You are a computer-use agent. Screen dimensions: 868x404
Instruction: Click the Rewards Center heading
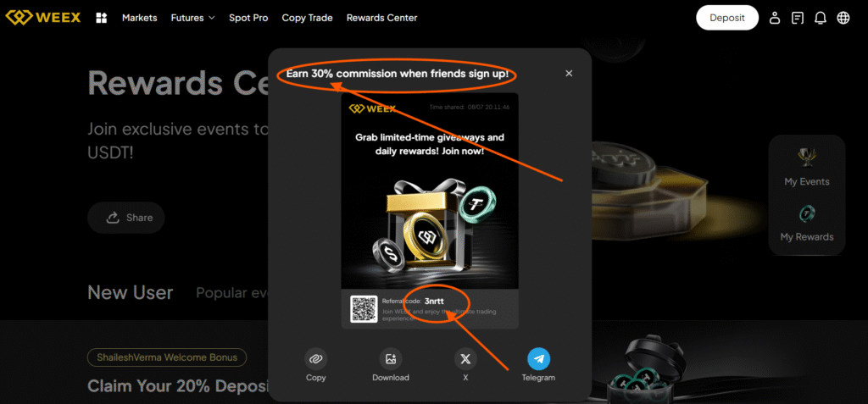[180, 84]
